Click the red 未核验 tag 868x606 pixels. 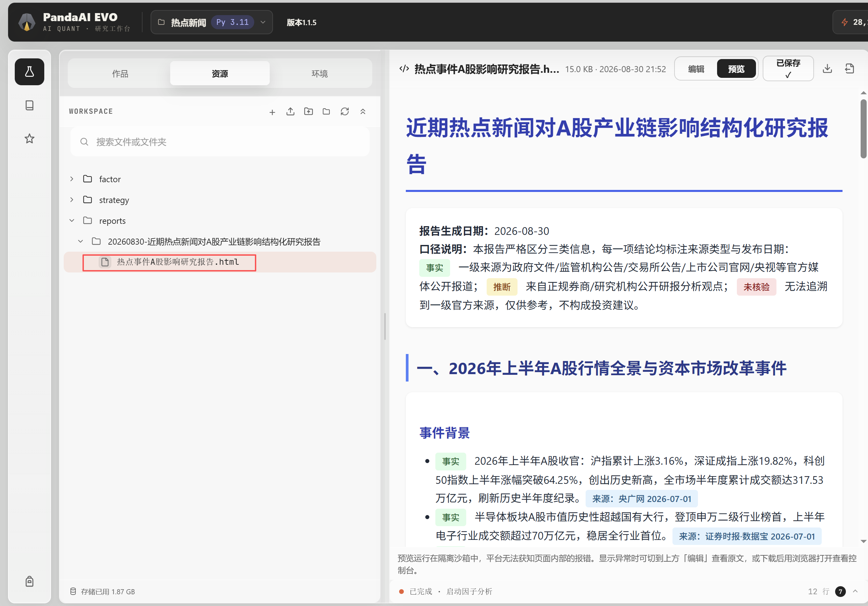click(x=756, y=287)
